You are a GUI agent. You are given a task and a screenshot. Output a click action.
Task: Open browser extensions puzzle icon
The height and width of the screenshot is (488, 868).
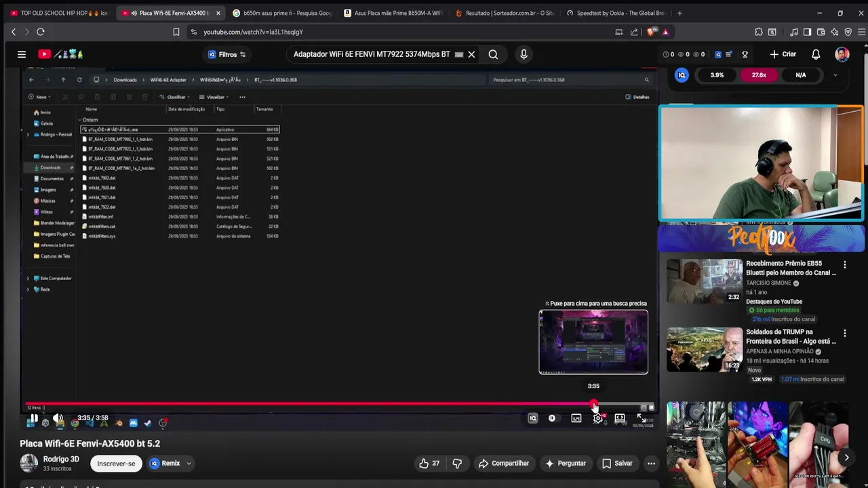tap(759, 32)
